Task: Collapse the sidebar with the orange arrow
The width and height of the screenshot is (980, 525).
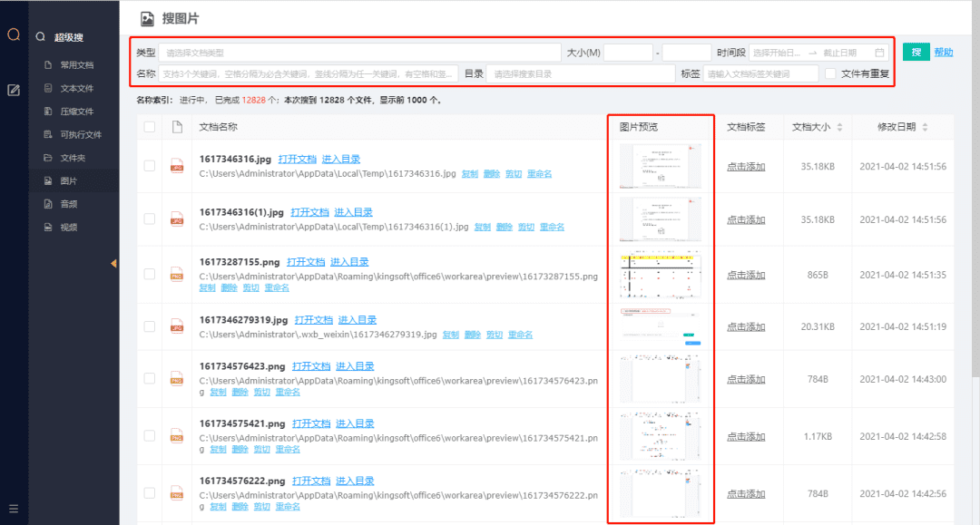Action: 113,264
